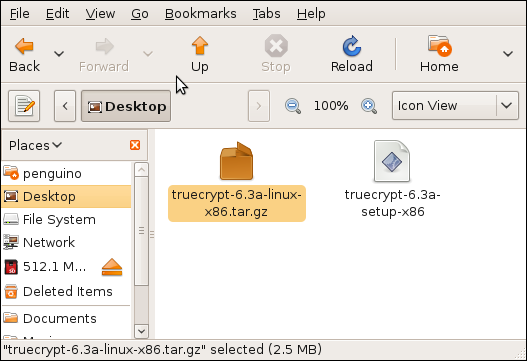
Task: Open the Icon View dropdown
Action: click(x=455, y=106)
